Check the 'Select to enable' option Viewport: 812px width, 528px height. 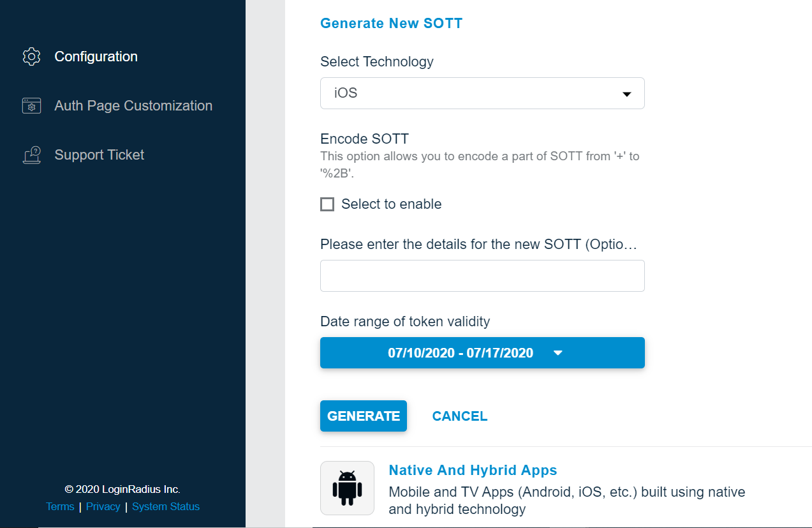[x=327, y=204]
